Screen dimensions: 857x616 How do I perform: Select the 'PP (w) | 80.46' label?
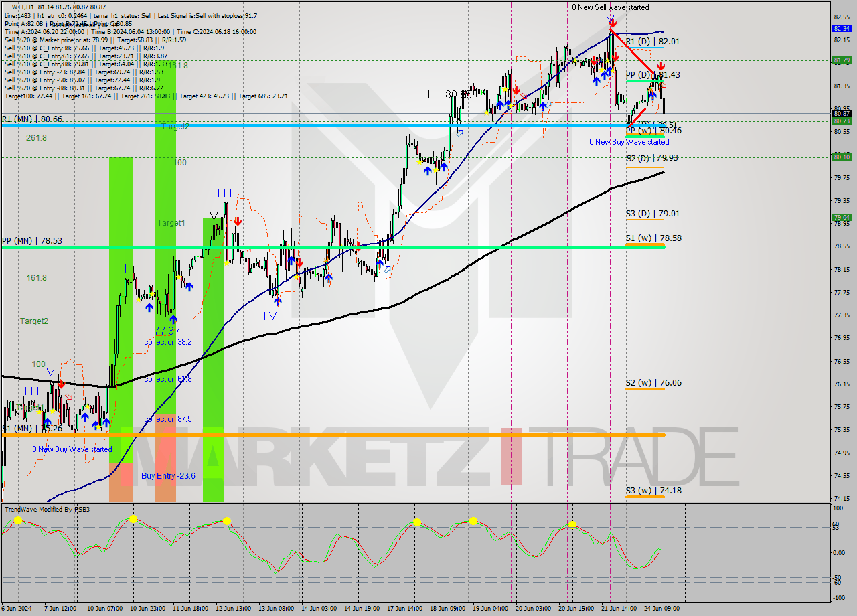653,131
